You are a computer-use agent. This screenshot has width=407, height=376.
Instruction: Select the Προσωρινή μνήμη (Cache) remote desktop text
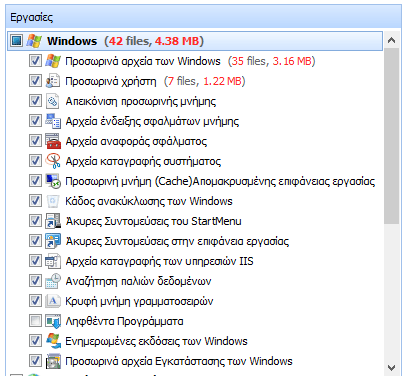(x=220, y=181)
